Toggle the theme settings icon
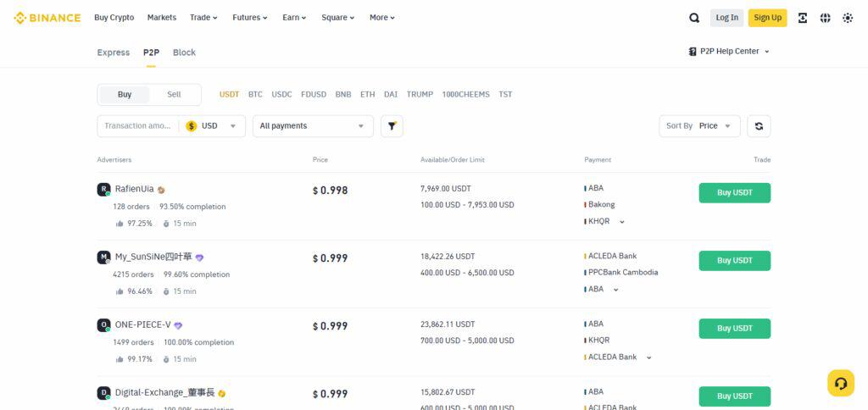 [x=848, y=18]
